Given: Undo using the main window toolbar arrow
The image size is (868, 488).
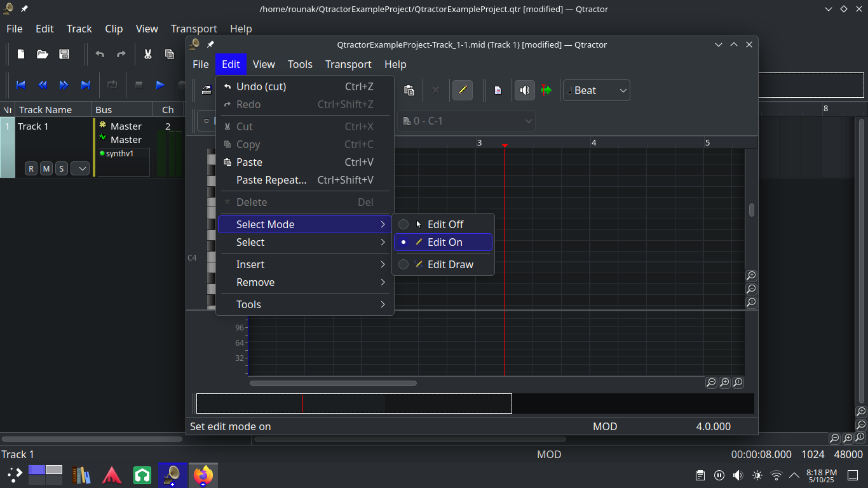Looking at the screenshot, I should (100, 54).
